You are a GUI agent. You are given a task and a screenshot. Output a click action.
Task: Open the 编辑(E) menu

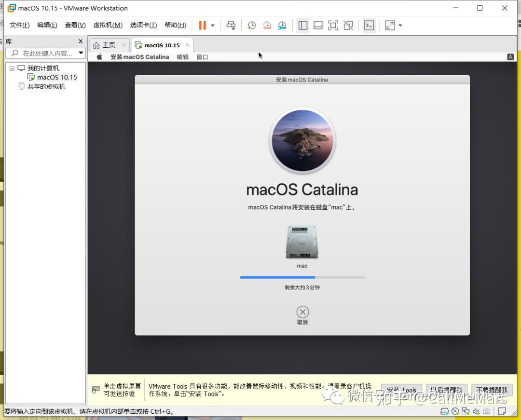[47, 25]
